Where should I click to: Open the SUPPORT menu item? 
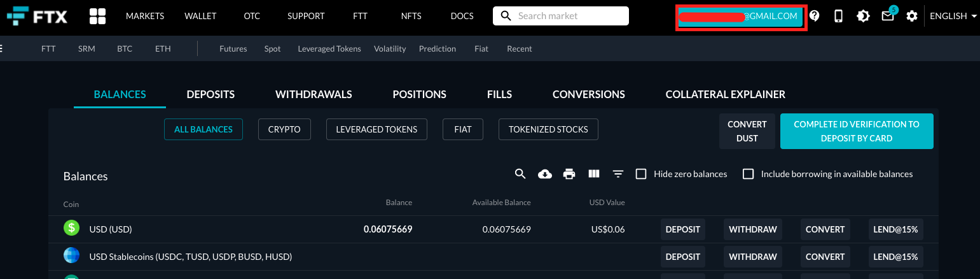point(306,16)
